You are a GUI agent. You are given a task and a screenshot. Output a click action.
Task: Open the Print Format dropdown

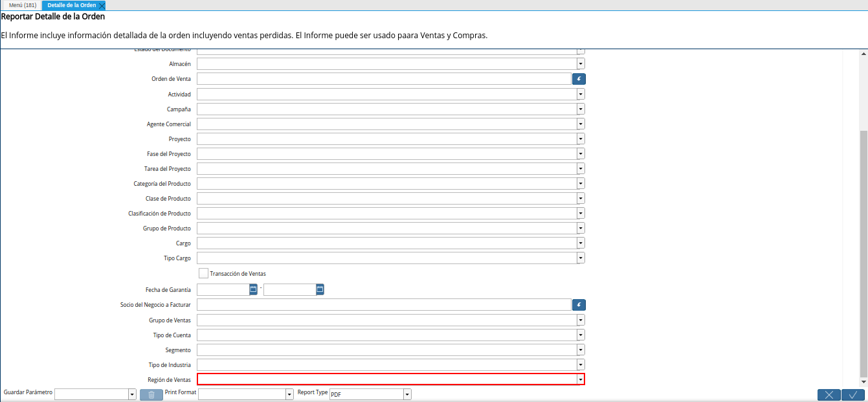[x=289, y=394]
